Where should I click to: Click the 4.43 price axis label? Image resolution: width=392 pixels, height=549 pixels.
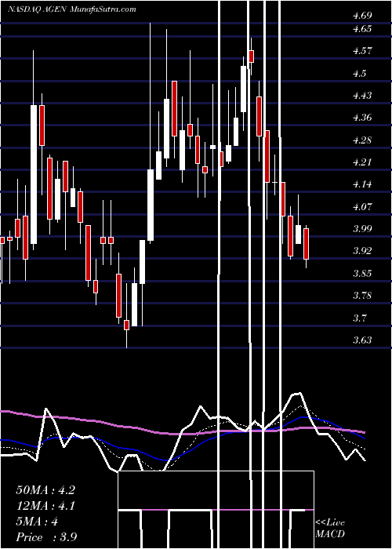tap(362, 96)
